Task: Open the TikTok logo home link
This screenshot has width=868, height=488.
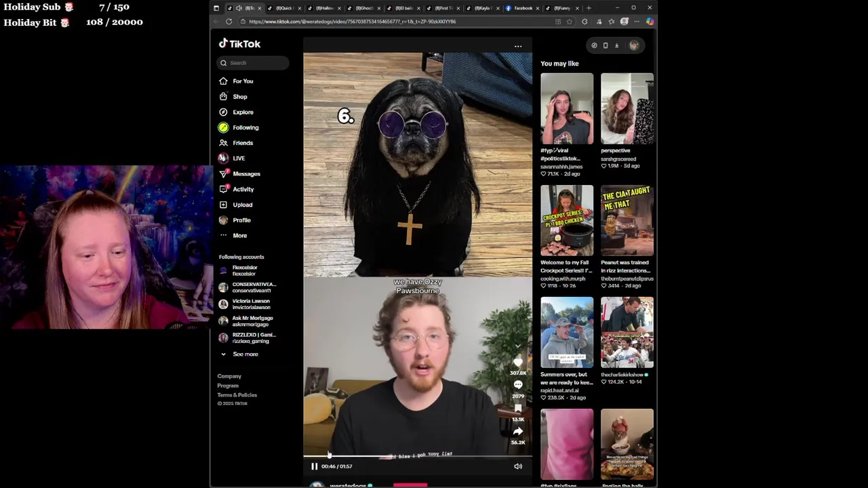Action: coord(239,43)
